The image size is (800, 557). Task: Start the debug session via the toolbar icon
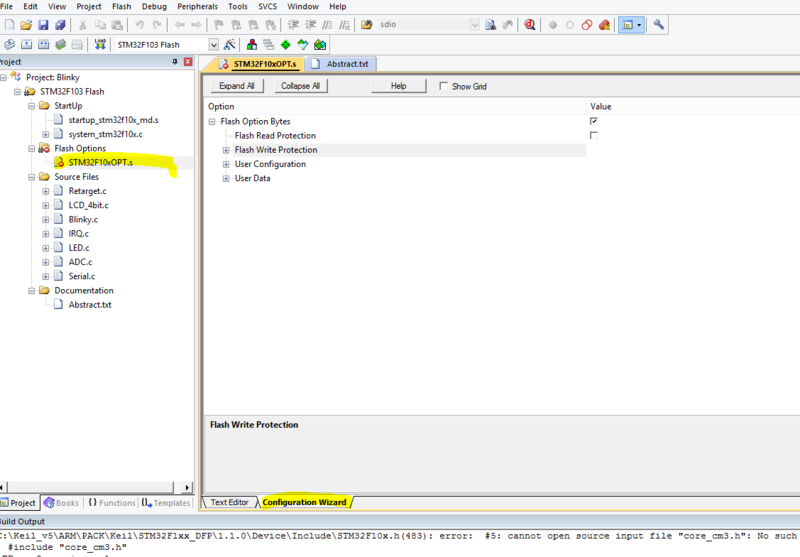529,24
